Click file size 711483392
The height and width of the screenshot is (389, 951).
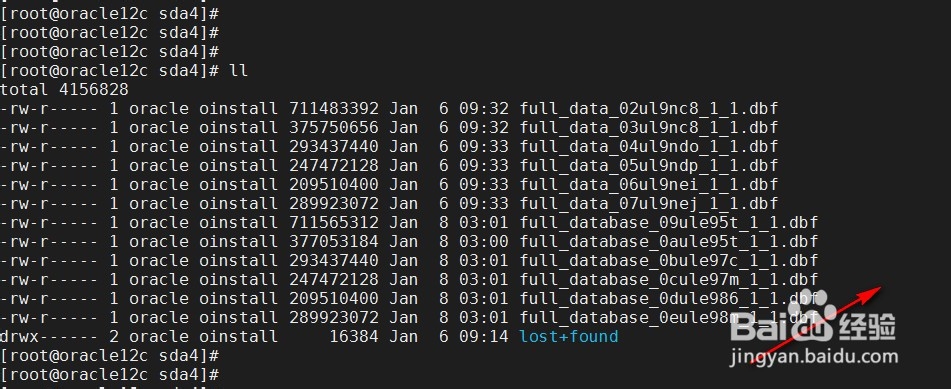(334, 109)
